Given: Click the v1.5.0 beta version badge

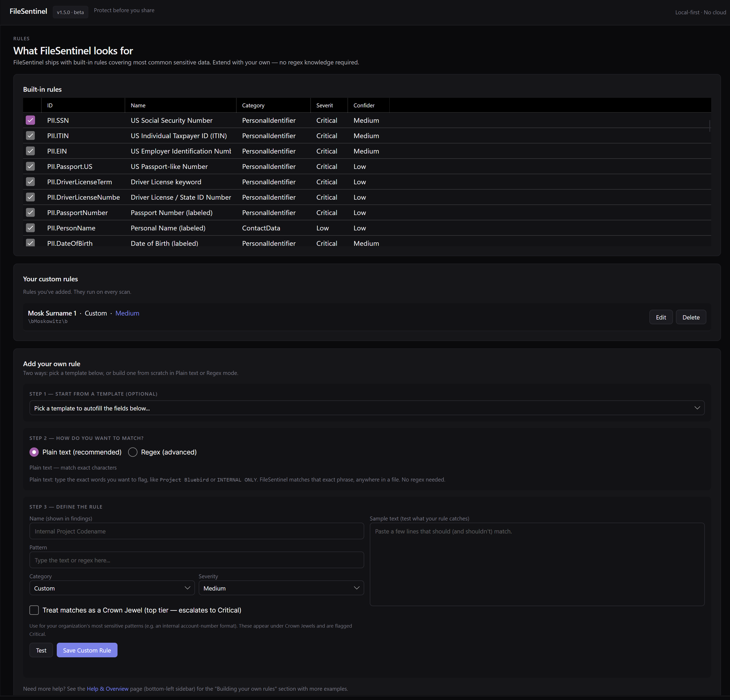Looking at the screenshot, I should pos(70,12).
